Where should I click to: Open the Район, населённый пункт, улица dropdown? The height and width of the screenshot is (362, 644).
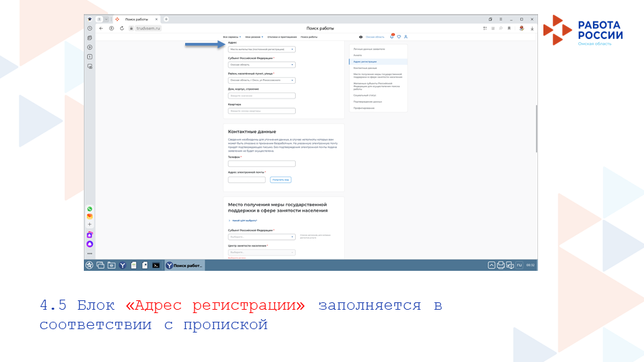pos(262,80)
